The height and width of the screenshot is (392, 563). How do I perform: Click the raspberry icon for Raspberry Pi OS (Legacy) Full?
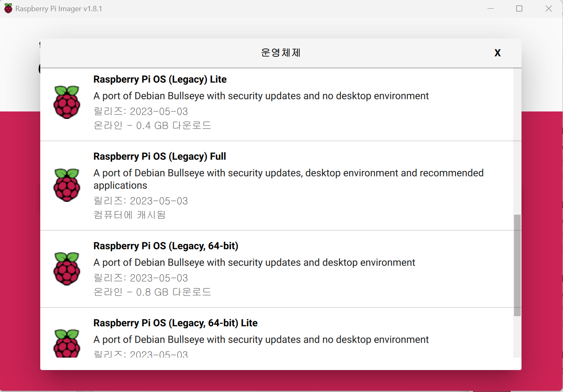click(x=66, y=185)
